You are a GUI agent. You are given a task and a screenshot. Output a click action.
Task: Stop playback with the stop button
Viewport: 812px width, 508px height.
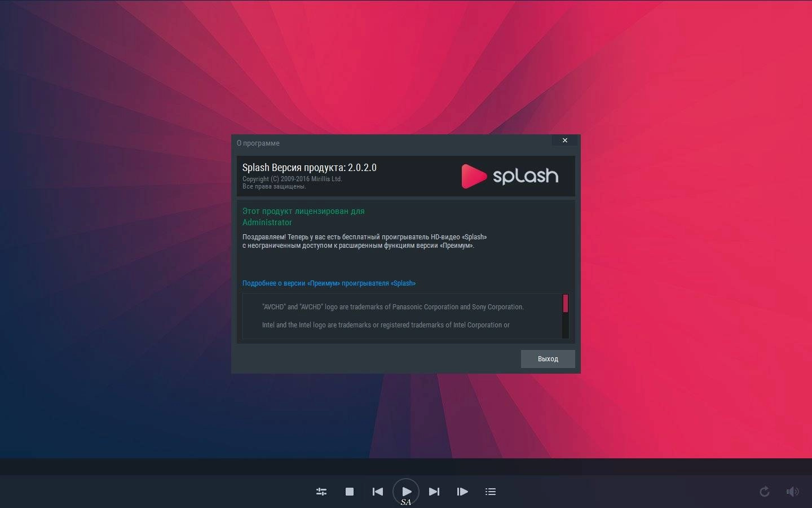point(350,492)
